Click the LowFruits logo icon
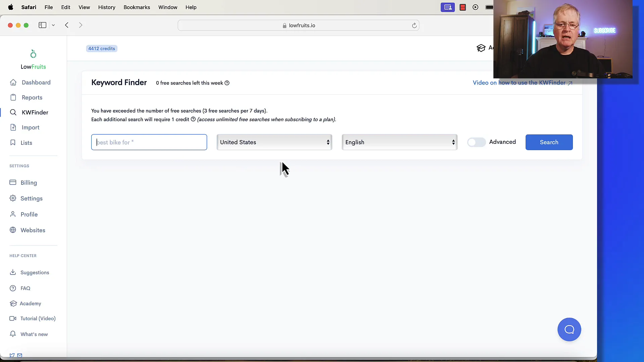This screenshot has width=644, height=362. 33,54
